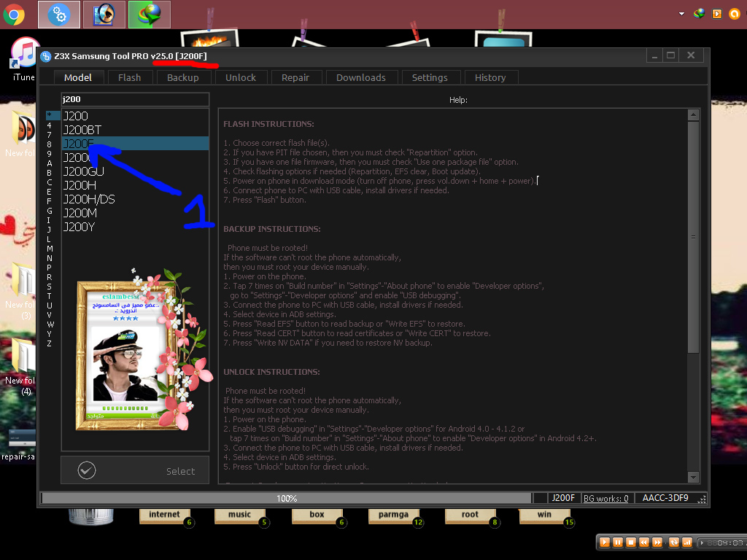Select model J200BT in the list
Viewport: 747px width, 560px height.
pos(135,130)
